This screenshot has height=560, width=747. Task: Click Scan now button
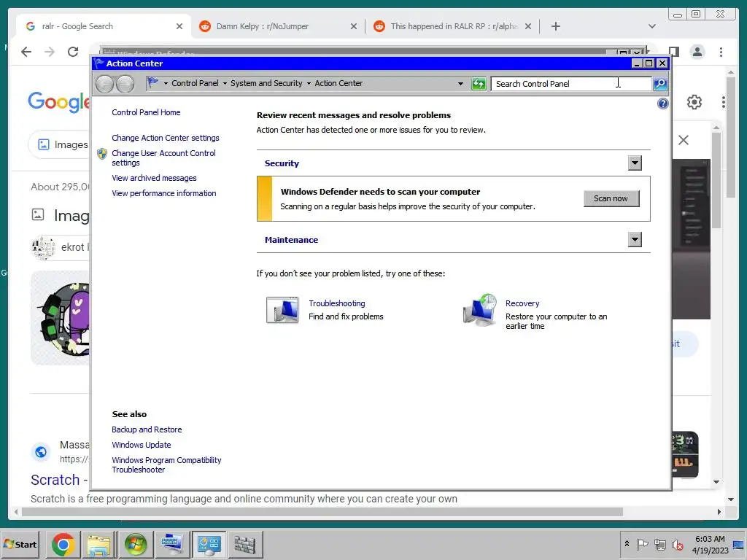click(x=611, y=198)
